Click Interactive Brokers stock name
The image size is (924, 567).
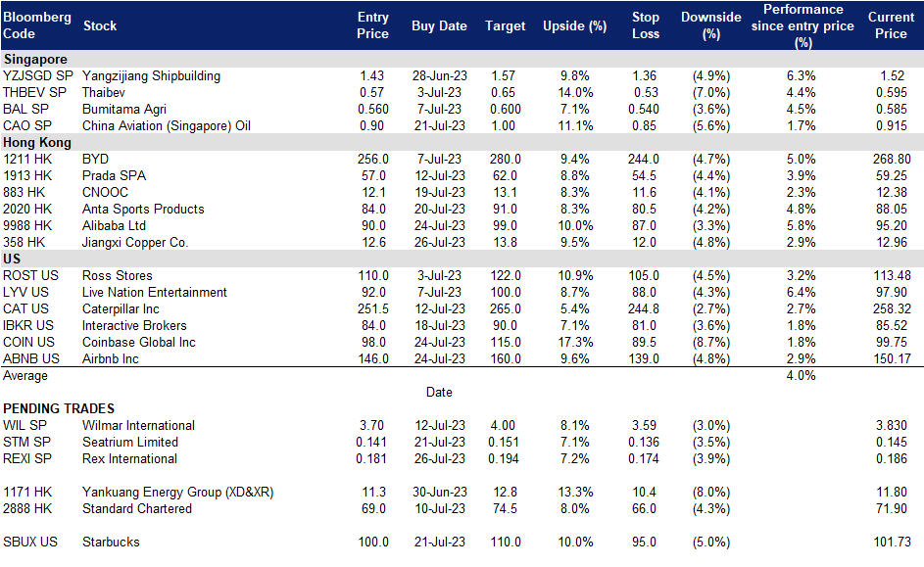tap(134, 325)
